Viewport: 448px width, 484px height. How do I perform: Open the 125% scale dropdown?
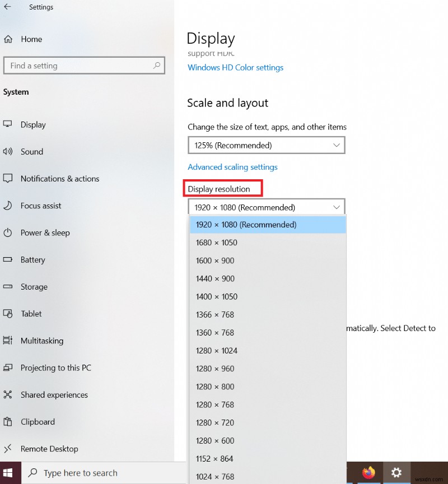pos(266,145)
